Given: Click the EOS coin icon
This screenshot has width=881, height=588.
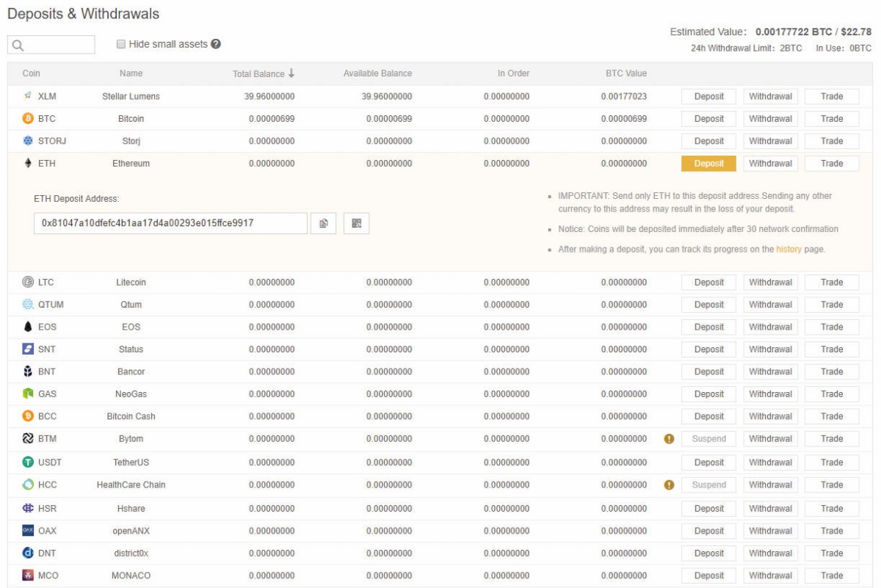Looking at the screenshot, I should [28, 327].
